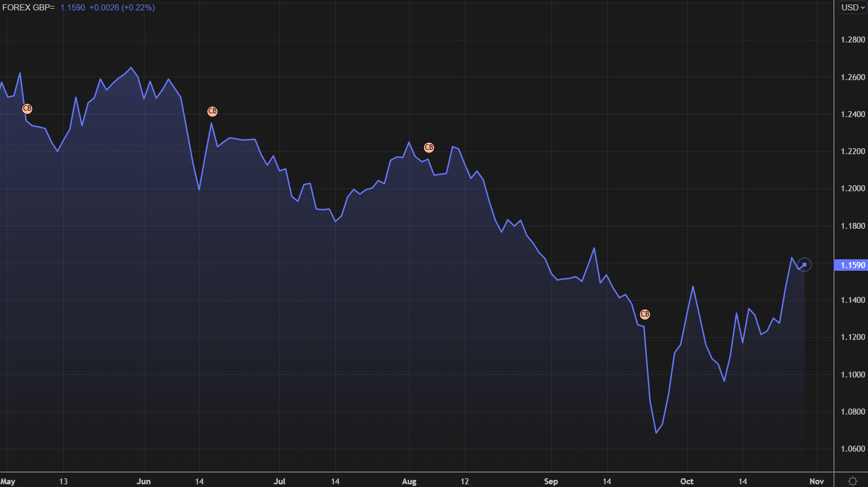
Task: Click the 1.1200 price axis label
Action: [x=853, y=337]
